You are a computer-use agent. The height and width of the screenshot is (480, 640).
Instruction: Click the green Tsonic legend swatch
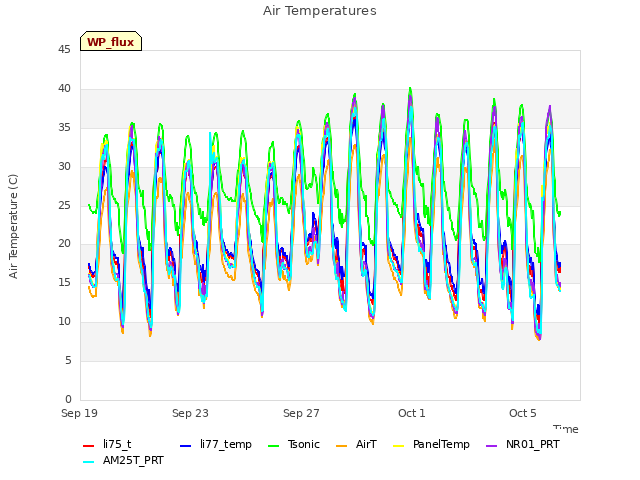pos(273,446)
